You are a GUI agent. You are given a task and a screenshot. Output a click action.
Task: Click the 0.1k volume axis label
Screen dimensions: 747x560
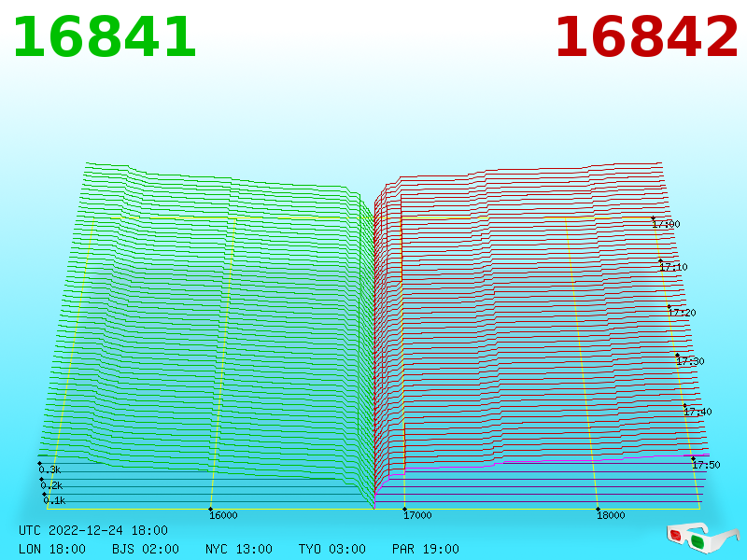[x=54, y=500]
